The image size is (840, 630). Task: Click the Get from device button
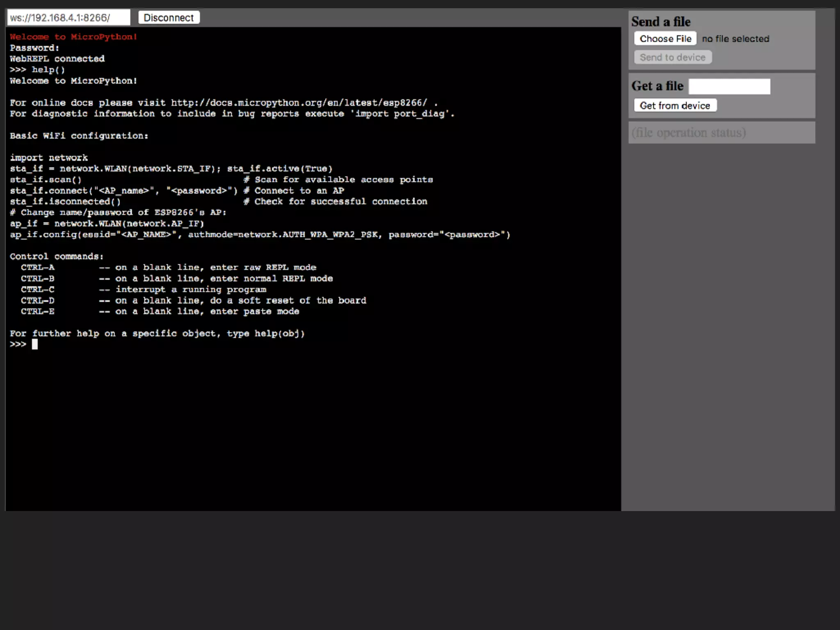675,105
